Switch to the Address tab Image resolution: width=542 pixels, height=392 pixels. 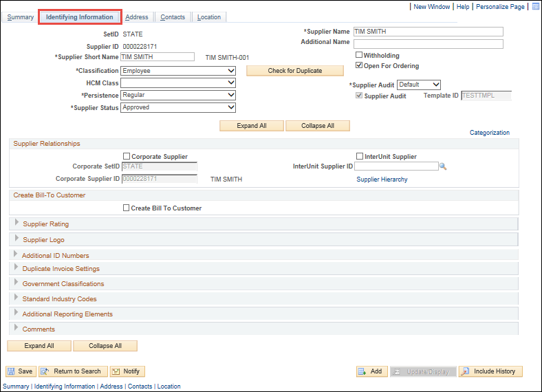137,17
